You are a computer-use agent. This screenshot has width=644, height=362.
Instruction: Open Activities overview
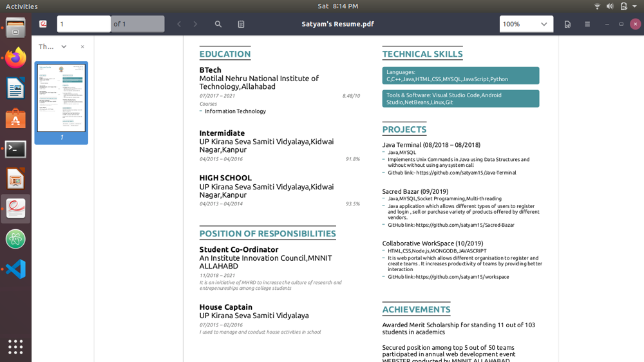21,6
